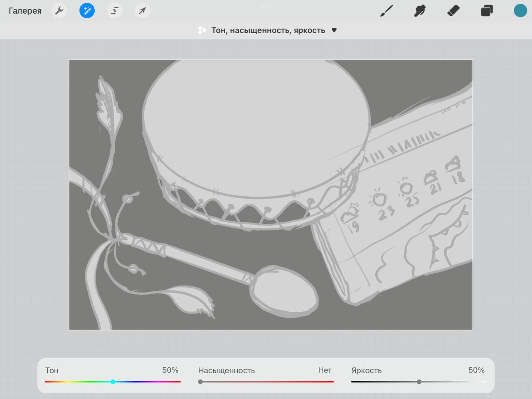532x399 pixels.
Task: Choose the Smudge finger tool
Action: (x=420, y=11)
